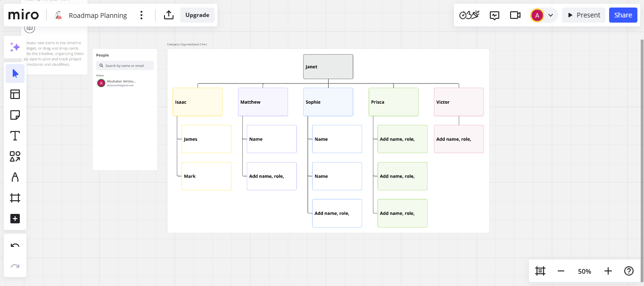The height and width of the screenshot is (286, 644).
Task: Select the Frame tool
Action: pyautogui.click(x=15, y=198)
